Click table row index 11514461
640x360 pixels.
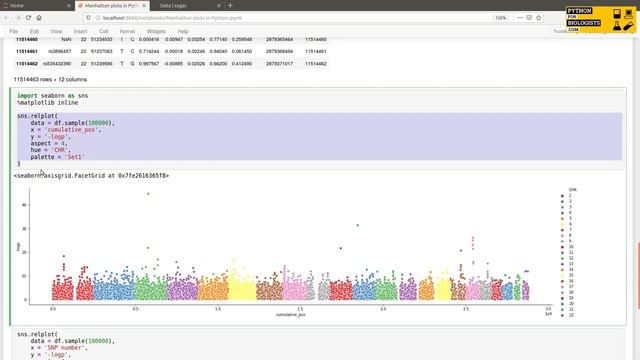(27, 51)
